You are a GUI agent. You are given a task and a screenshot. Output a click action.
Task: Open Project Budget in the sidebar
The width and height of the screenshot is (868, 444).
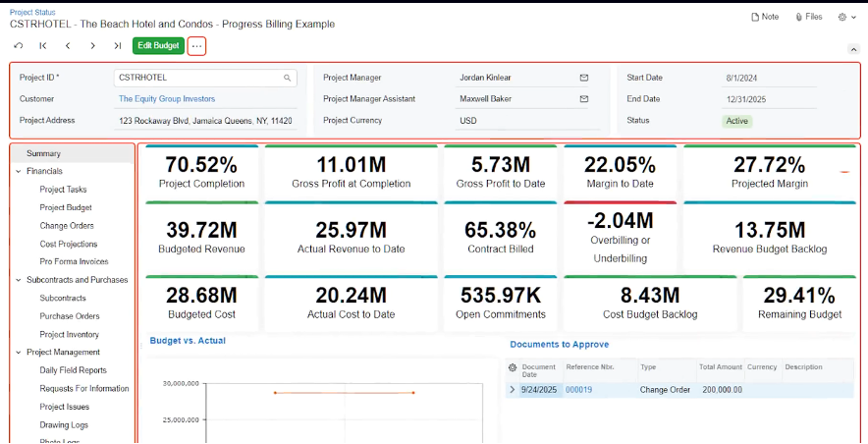pyautogui.click(x=66, y=207)
